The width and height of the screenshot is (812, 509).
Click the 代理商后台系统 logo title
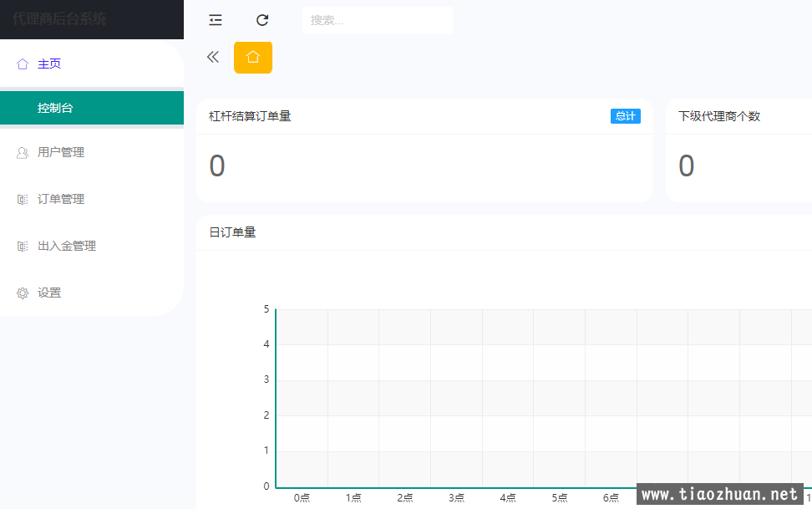coord(59,19)
